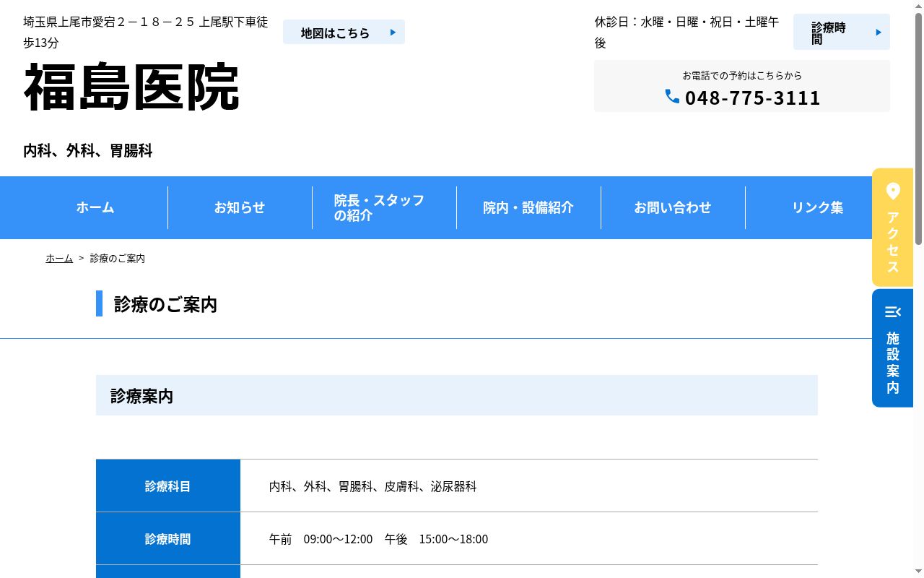
Task: Go to ホーム in the navigation bar
Action: tap(95, 208)
